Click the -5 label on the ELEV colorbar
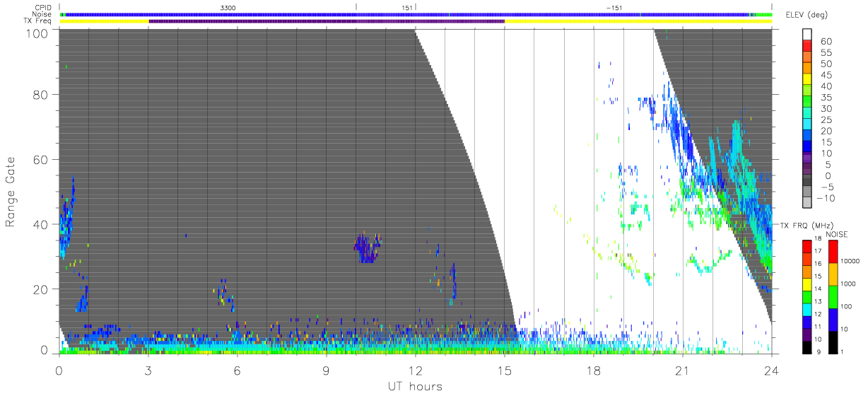 pos(827,187)
